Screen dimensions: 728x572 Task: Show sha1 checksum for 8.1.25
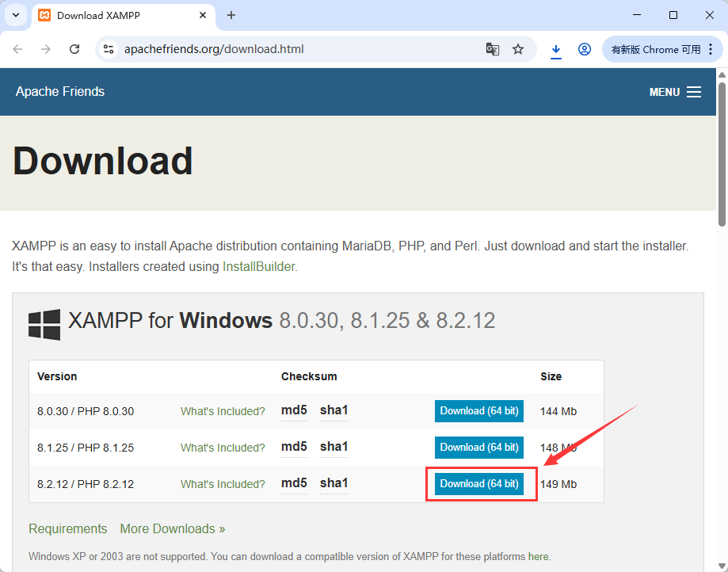coord(334,447)
